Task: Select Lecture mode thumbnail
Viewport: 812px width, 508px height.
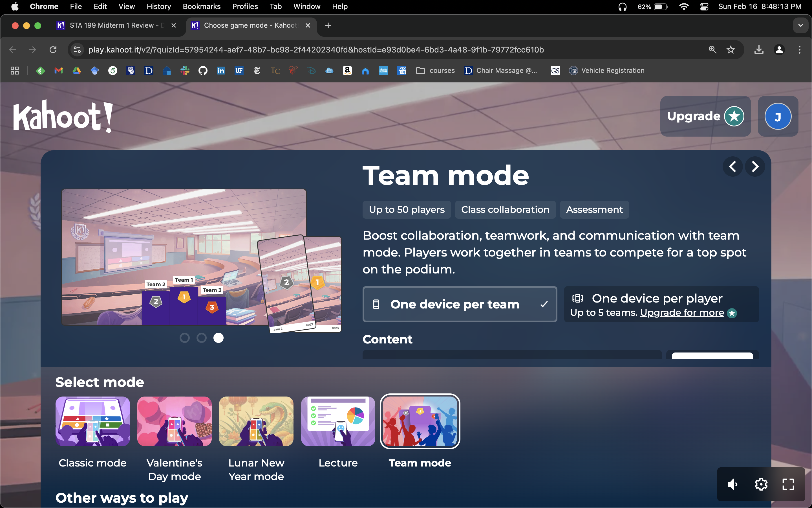Action: [338, 421]
